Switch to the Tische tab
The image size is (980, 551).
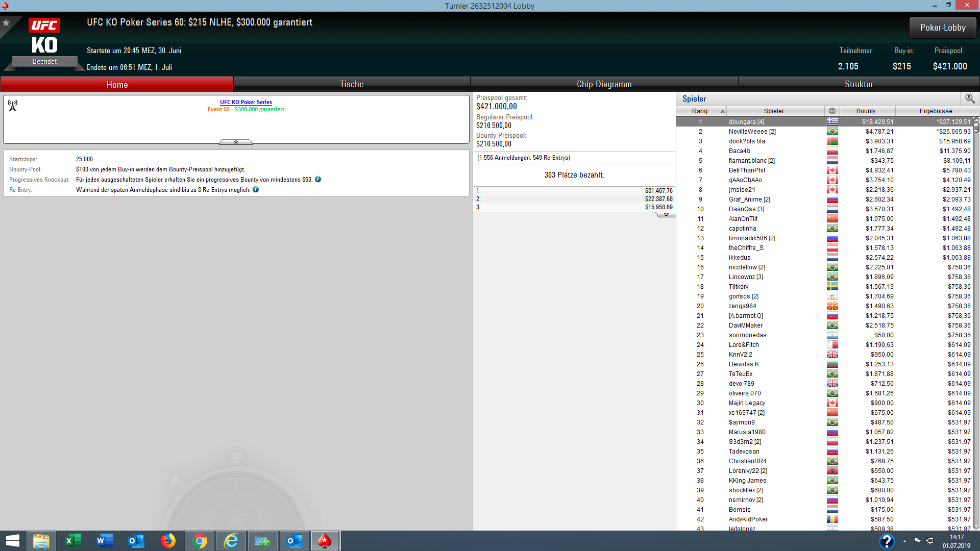(x=352, y=84)
